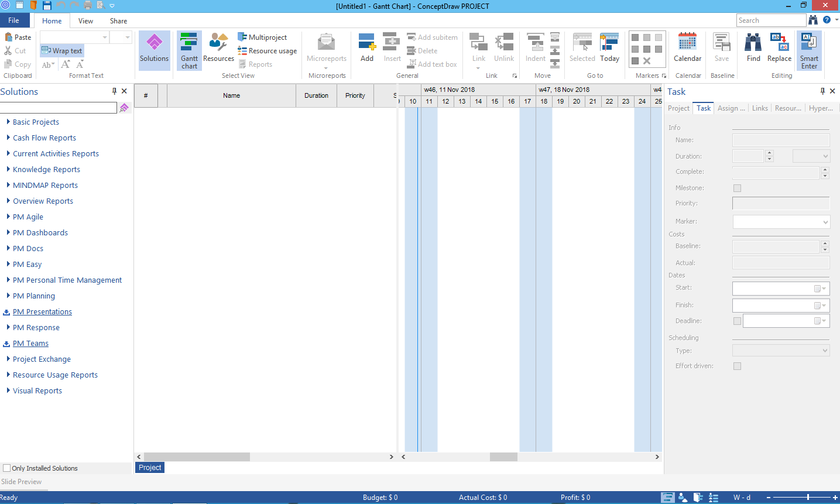Click zoom in plus button
The height and width of the screenshot is (504, 840).
(835, 497)
